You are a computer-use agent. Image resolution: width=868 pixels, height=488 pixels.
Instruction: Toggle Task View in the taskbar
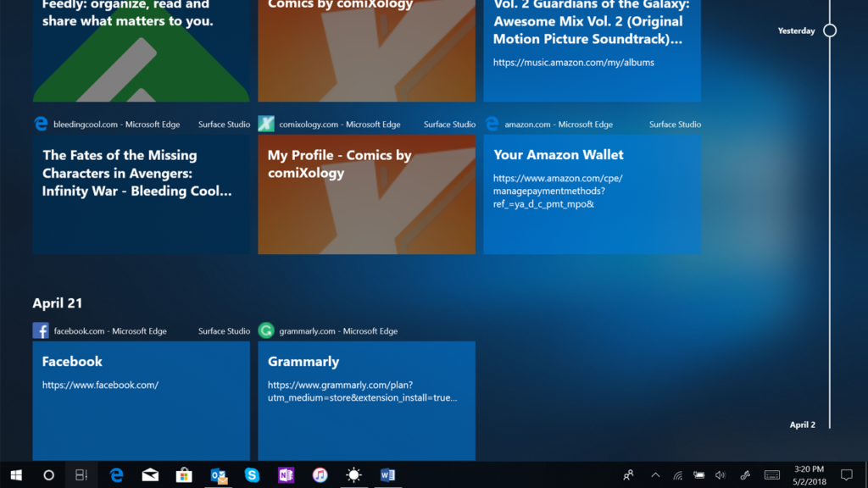(81, 474)
